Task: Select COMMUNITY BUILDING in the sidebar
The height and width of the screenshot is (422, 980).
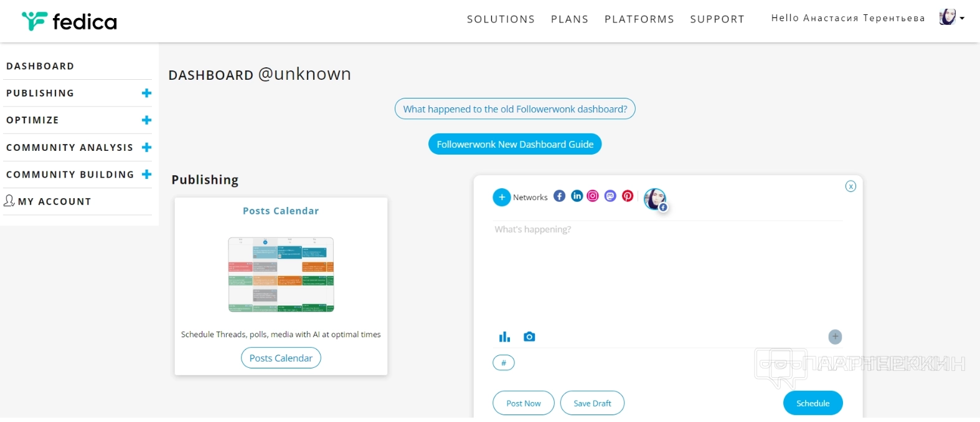Action: [70, 175]
